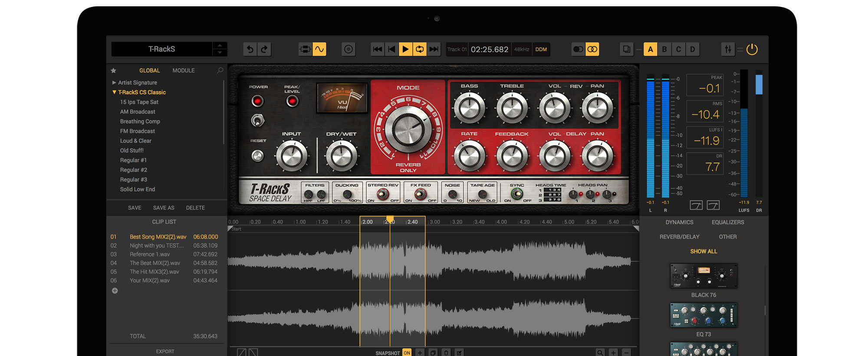Toggle the Heads Pan 1 red LED
This screenshot has width=868, height=356.
coord(581,194)
